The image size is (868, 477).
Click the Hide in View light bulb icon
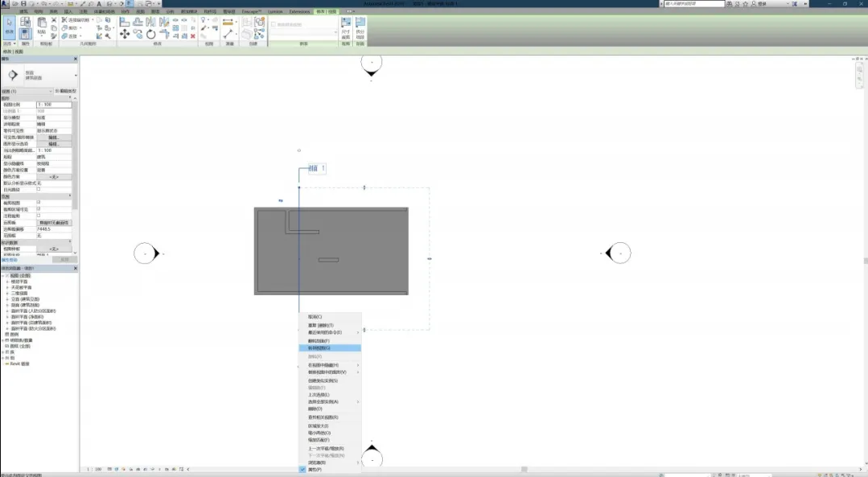(x=204, y=20)
